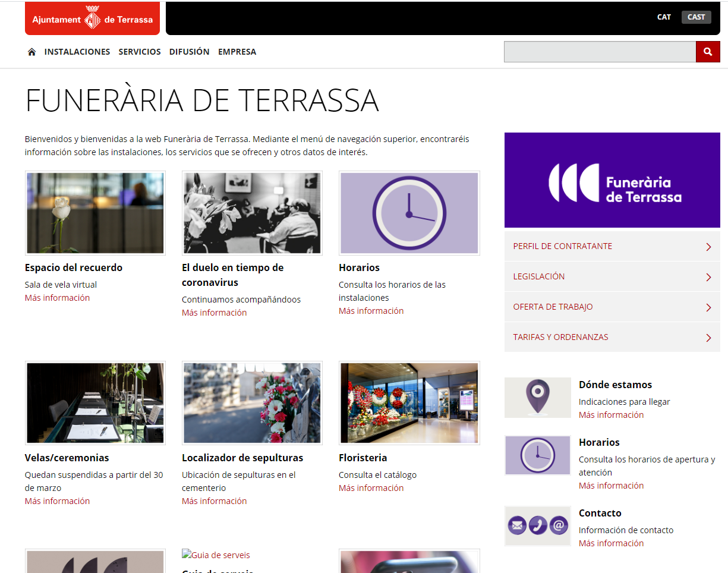The height and width of the screenshot is (573, 728).
Task: Open the Servicios menu
Action: point(140,52)
